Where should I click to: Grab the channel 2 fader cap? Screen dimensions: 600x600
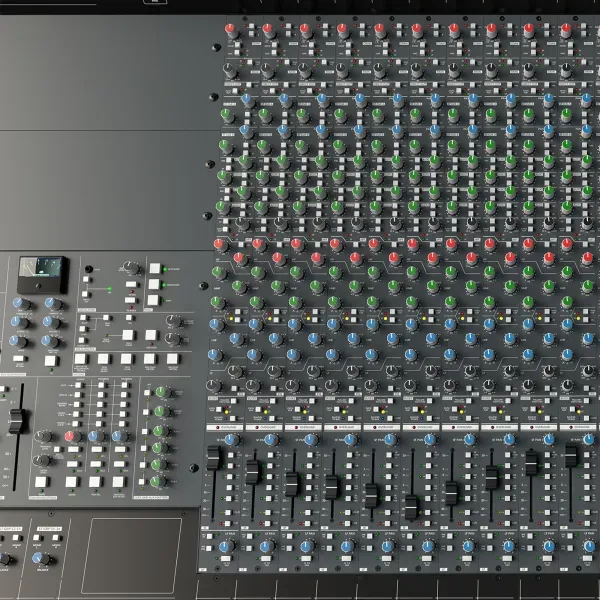click(x=252, y=472)
